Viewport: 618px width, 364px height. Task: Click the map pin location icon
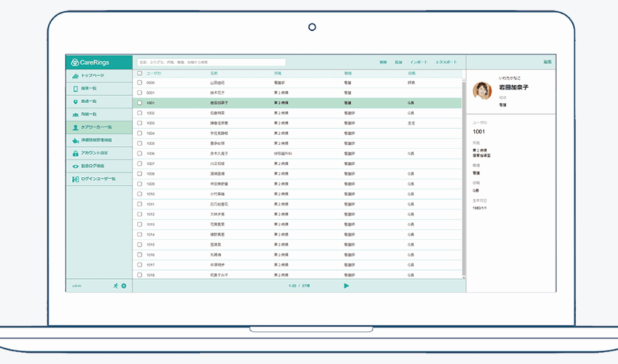pos(75,101)
